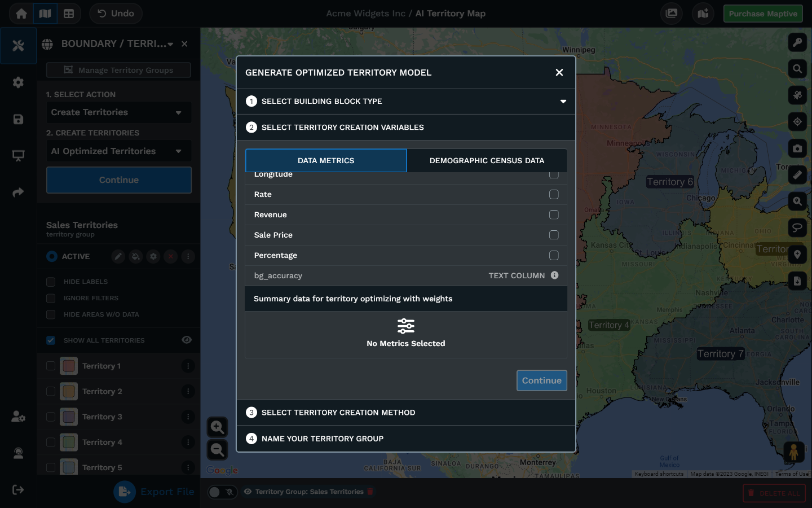Delete the Sales Territories group trash icon

pyautogui.click(x=370, y=492)
